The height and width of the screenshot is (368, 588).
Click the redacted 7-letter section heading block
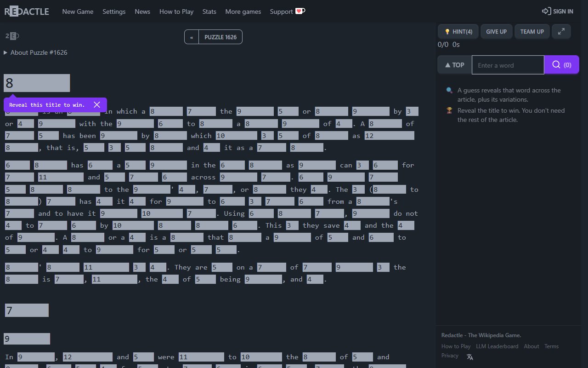tap(27, 310)
